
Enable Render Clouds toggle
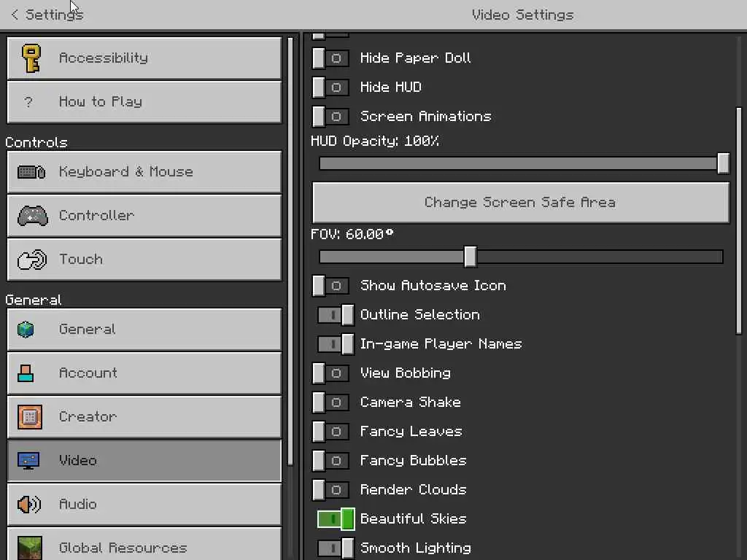click(330, 489)
